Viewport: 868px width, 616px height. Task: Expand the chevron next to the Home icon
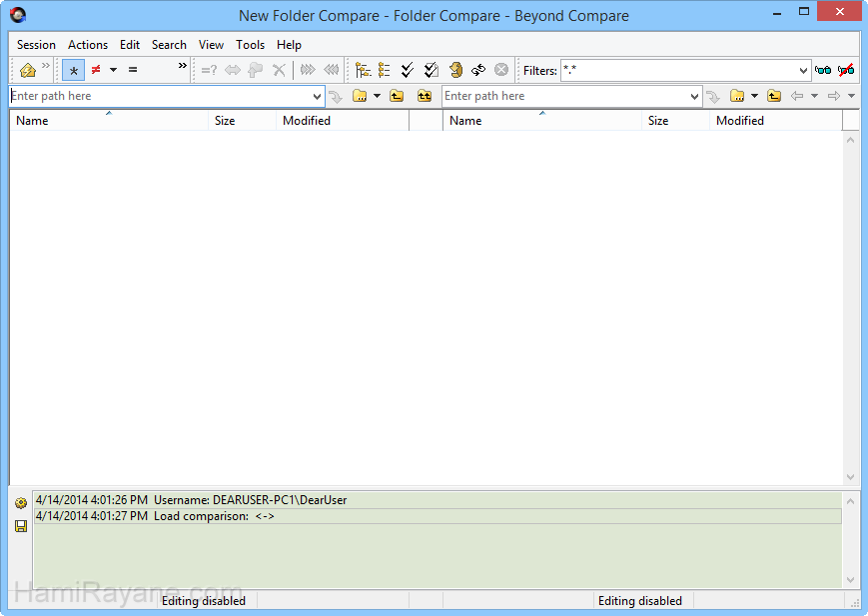(x=45, y=65)
